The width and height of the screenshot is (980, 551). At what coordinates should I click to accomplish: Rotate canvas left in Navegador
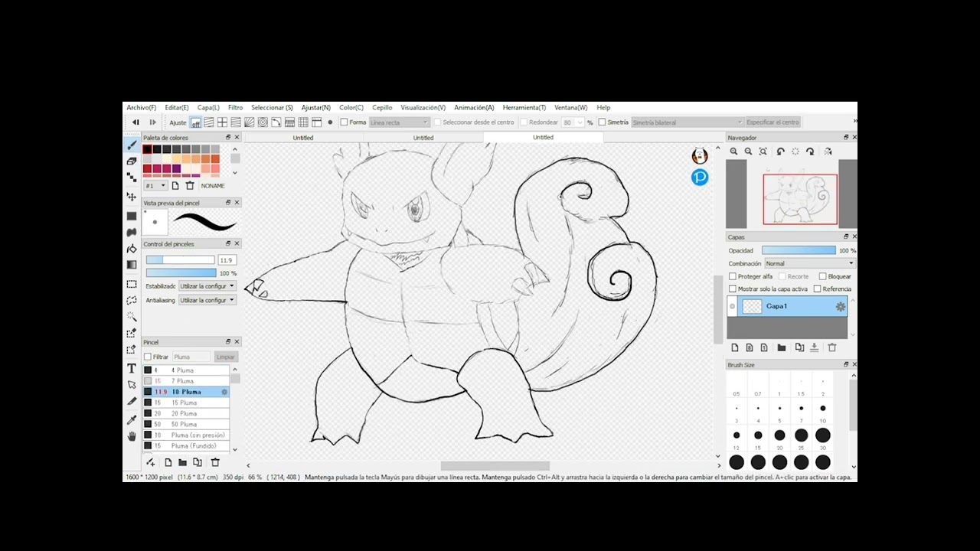click(x=780, y=152)
